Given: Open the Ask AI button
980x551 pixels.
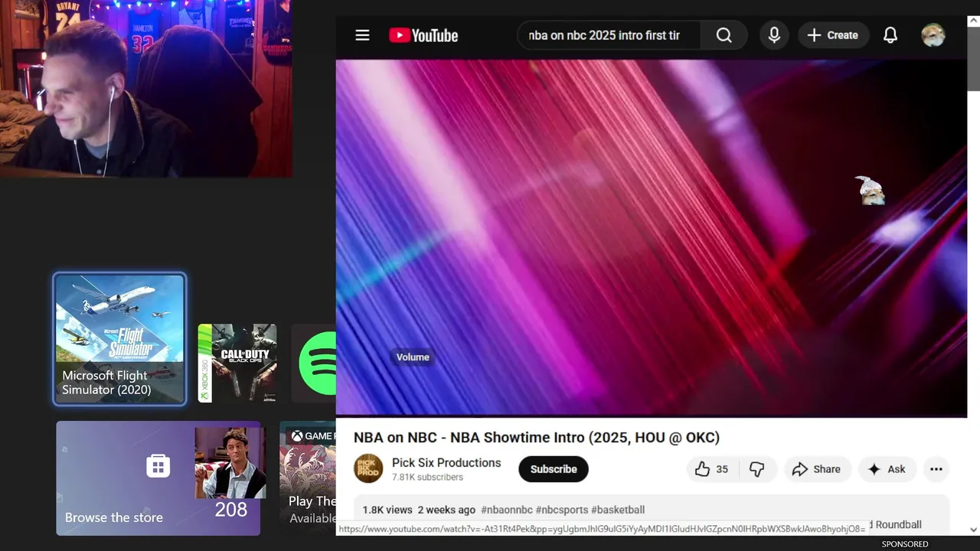Looking at the screenshot, I should point(887,469).
